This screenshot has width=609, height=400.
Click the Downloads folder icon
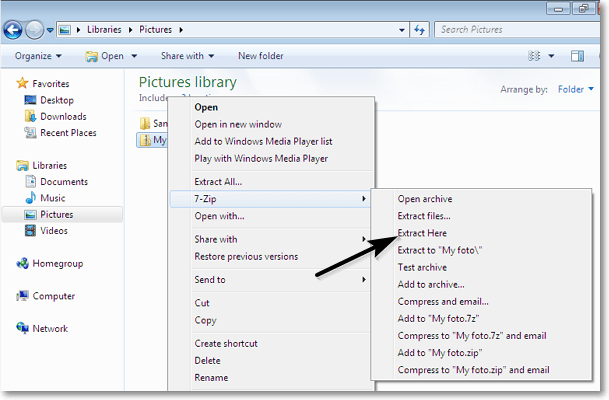pos(30,116)
